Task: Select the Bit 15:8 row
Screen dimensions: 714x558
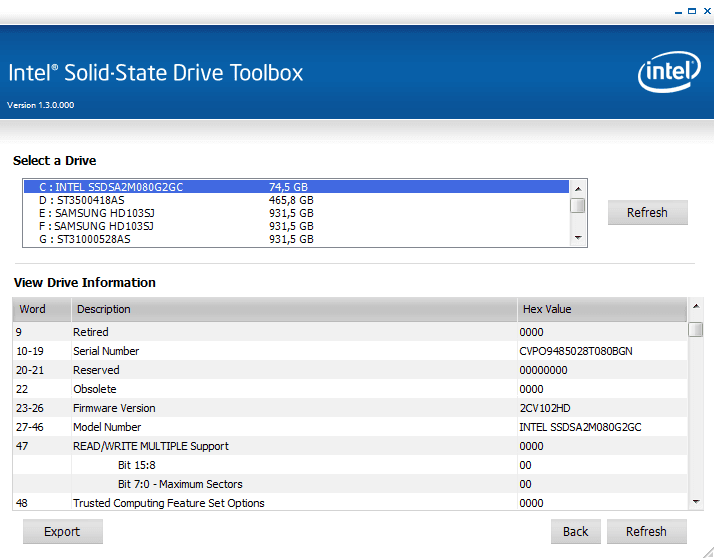Action: coord(350,465)
